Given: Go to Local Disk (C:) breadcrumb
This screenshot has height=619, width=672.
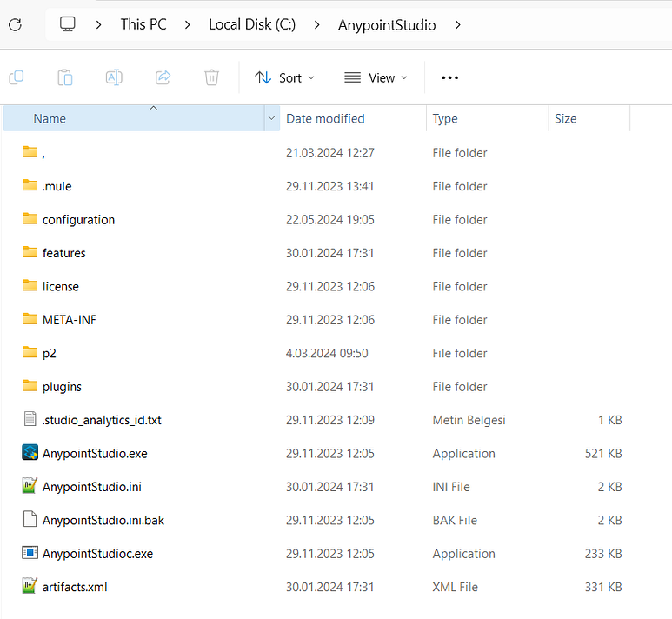Looking at the screenshot, I should pos(252,24).
